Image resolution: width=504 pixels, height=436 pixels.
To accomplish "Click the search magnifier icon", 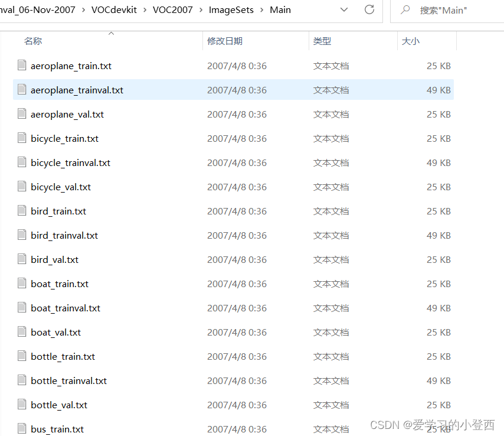I will tap(405, 9).
